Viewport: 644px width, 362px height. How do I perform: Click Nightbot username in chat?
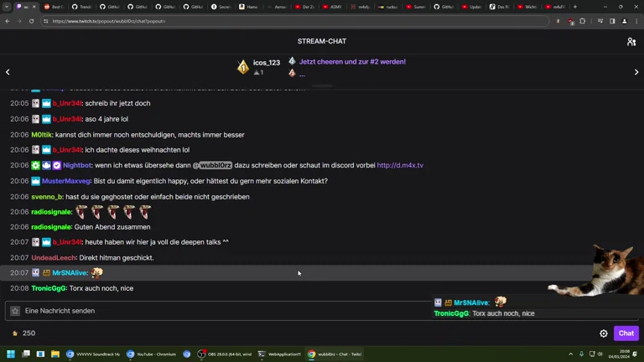tap(77, 165)
